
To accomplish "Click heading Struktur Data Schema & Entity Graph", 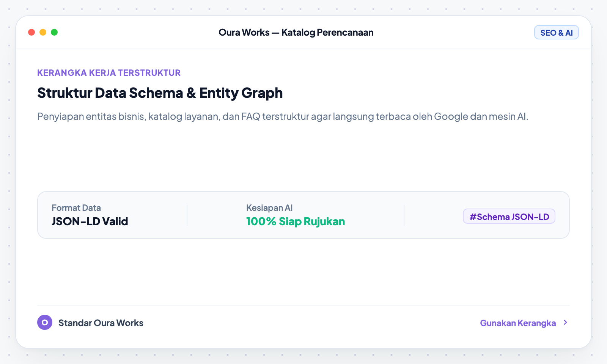I will pyautogui.click(x=160, y=93).
